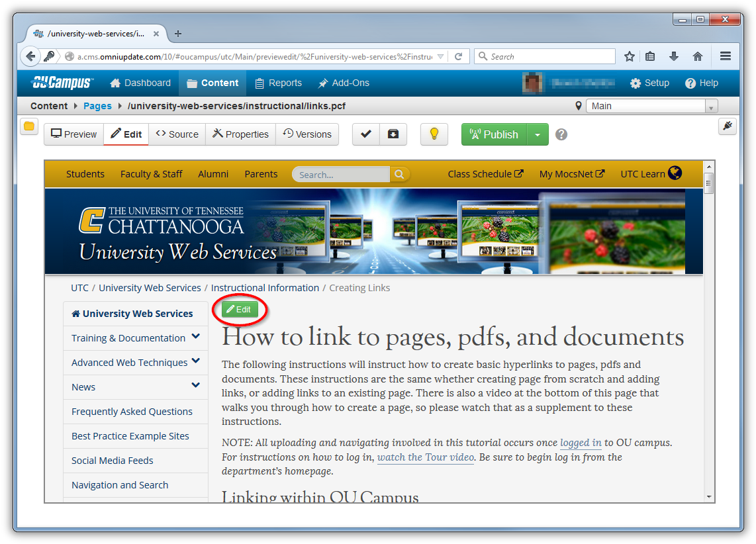Open the bookmarks list icon
Image resolution: width=756 pixels, height=544 pixels.
point(650,56)
